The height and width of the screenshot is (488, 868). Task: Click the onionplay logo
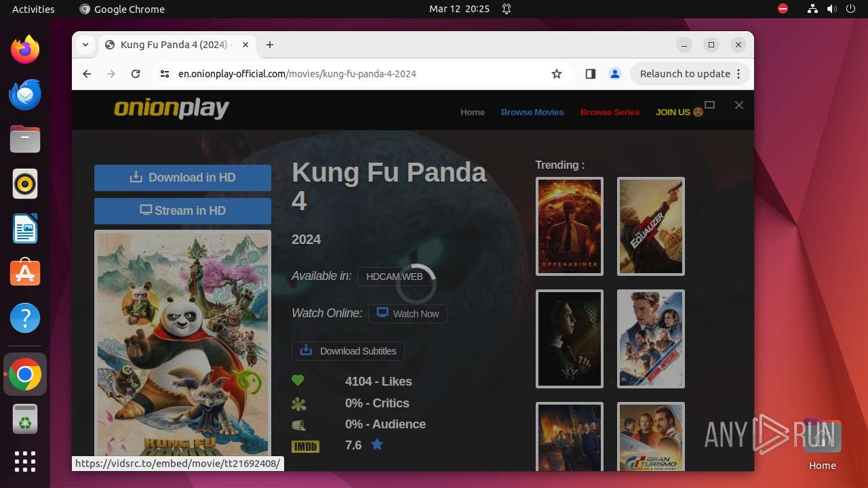172,108
